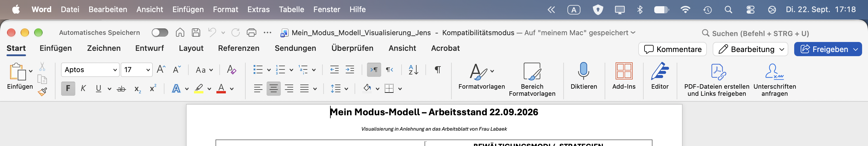Open the Diktieren microphone
Screen dimensions: 868x146
[x=584, y=76]
